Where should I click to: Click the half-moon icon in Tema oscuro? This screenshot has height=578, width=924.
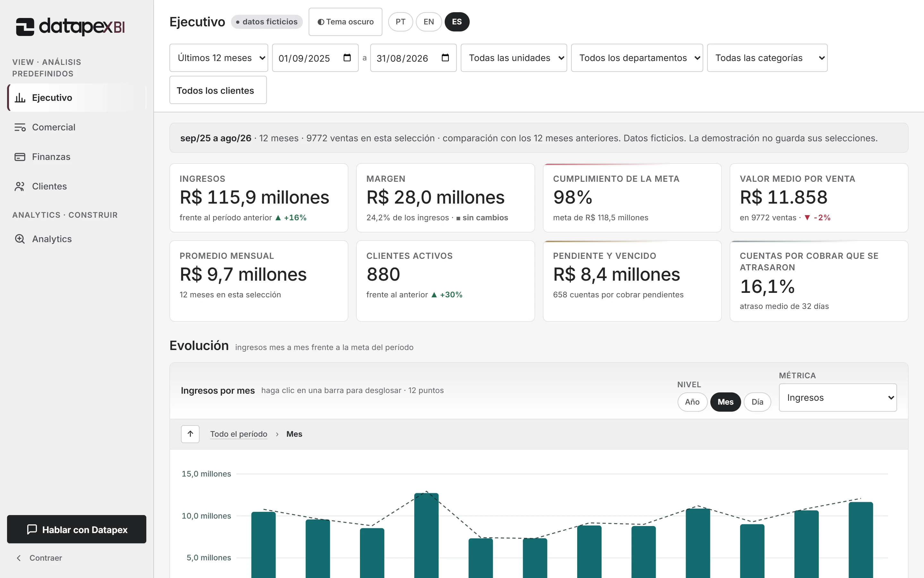tap(321, 22)
